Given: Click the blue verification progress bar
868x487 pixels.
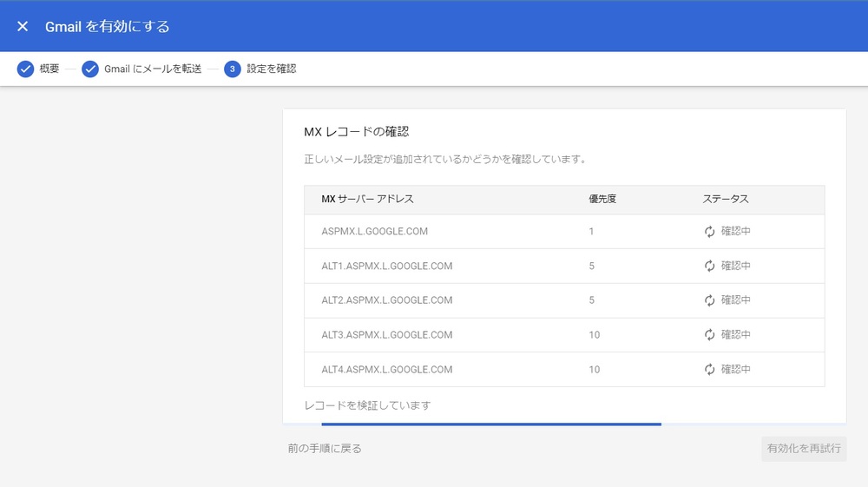Looking at the screenshot, I should (490, 424).
